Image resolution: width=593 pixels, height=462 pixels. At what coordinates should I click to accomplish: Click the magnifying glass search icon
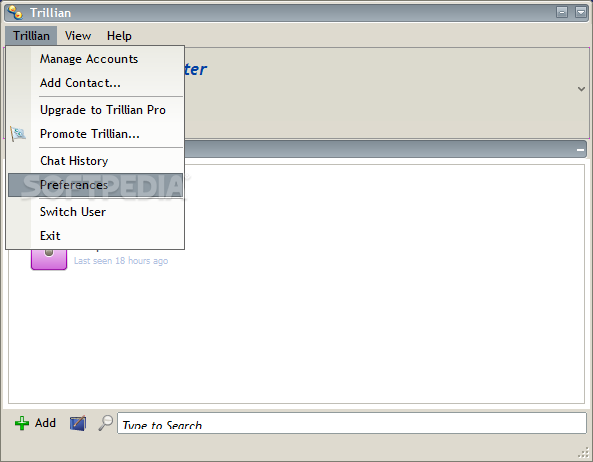[x=106, y=423]
